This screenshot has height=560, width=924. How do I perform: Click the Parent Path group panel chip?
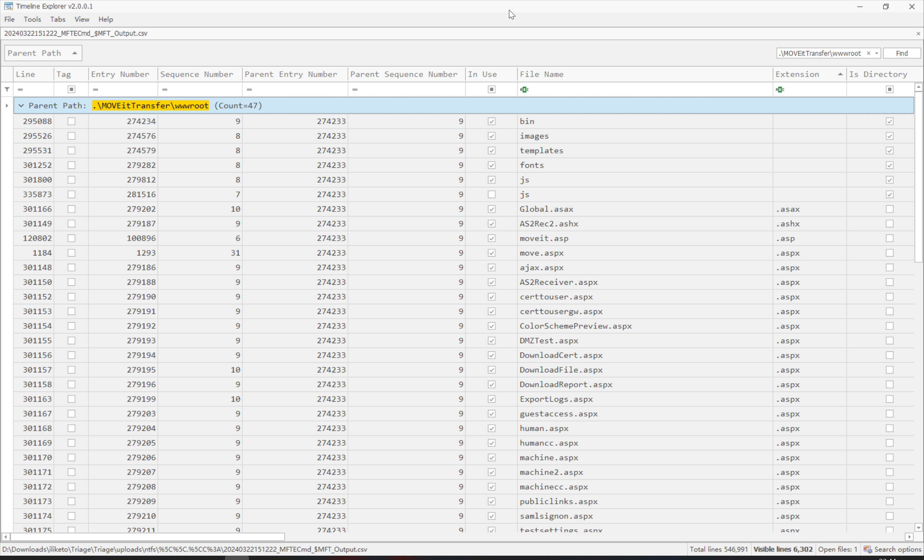point(43,53)
